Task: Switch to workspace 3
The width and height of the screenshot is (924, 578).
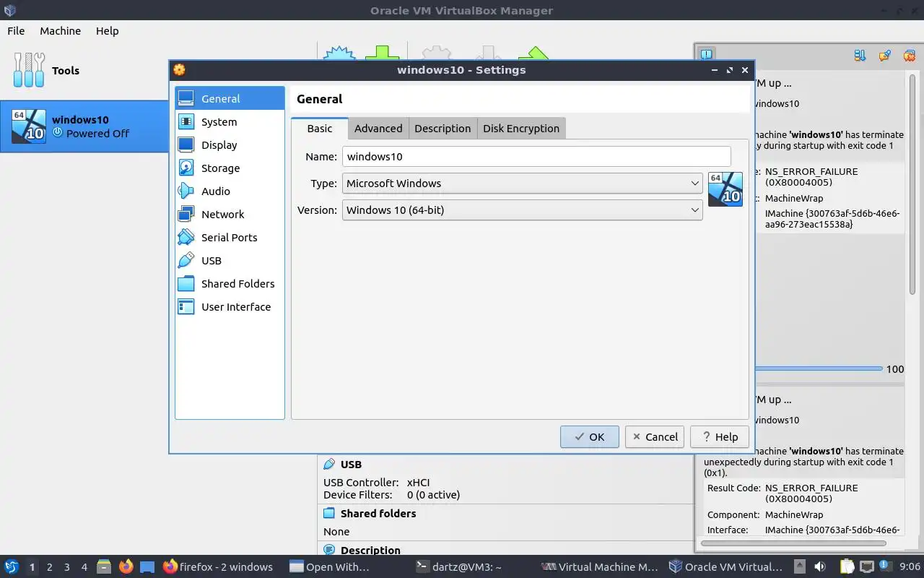Action: click(x=66, y=567)
